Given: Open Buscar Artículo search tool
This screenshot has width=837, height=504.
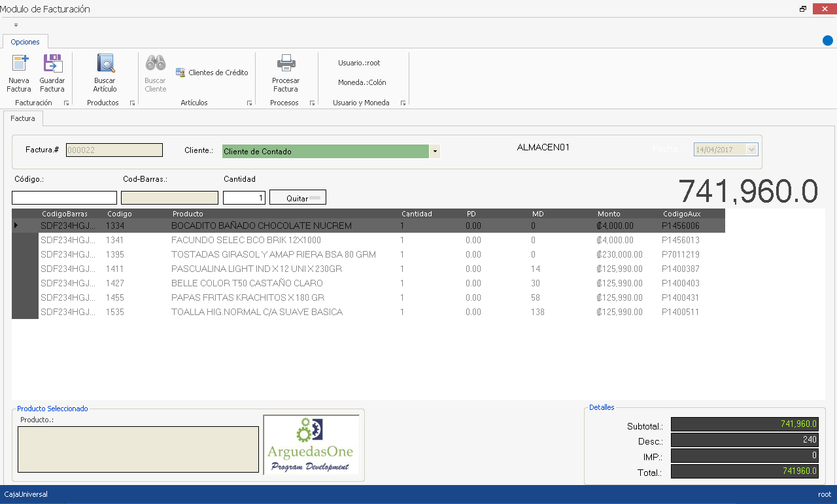Looking at the screenshot, I should pos(105,73).
